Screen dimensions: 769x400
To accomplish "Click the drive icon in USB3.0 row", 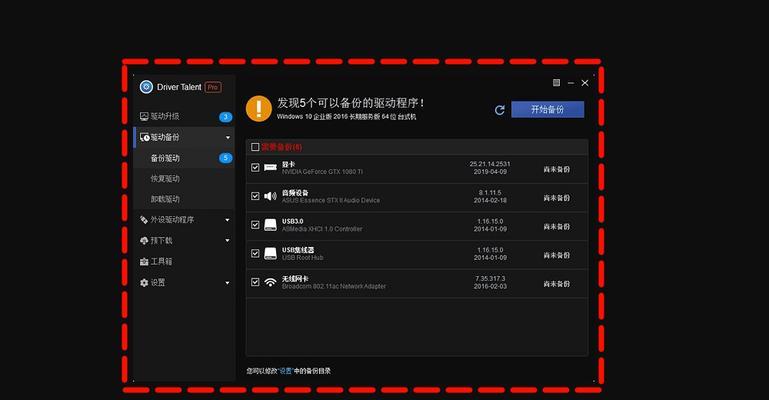I will tap(270, 225).
